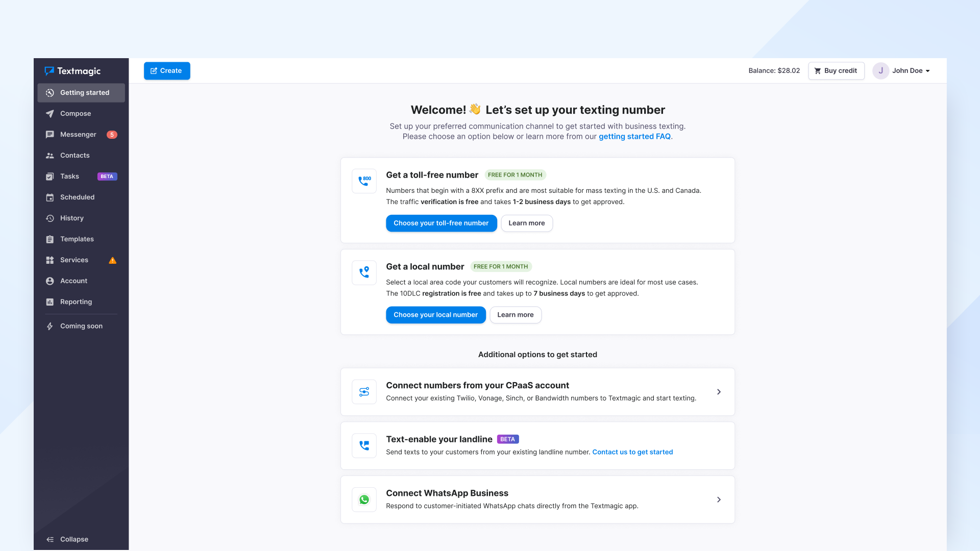Screen dimensions: 980x551
Task: Open the Compose menu item
Action: tap(81, 114)
